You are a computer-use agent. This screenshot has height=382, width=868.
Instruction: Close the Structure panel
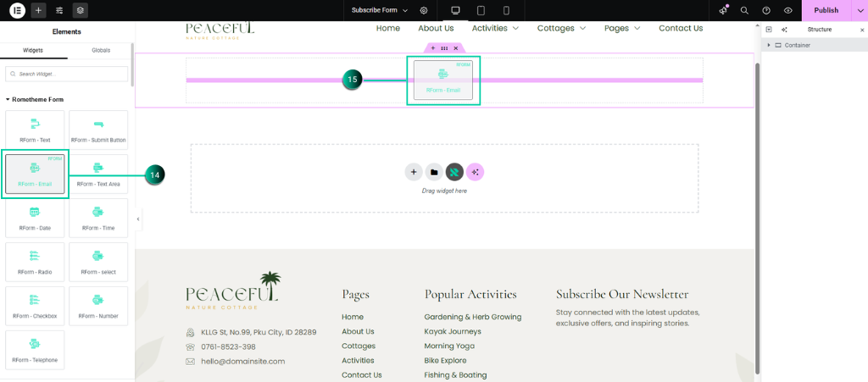point(862,30)
